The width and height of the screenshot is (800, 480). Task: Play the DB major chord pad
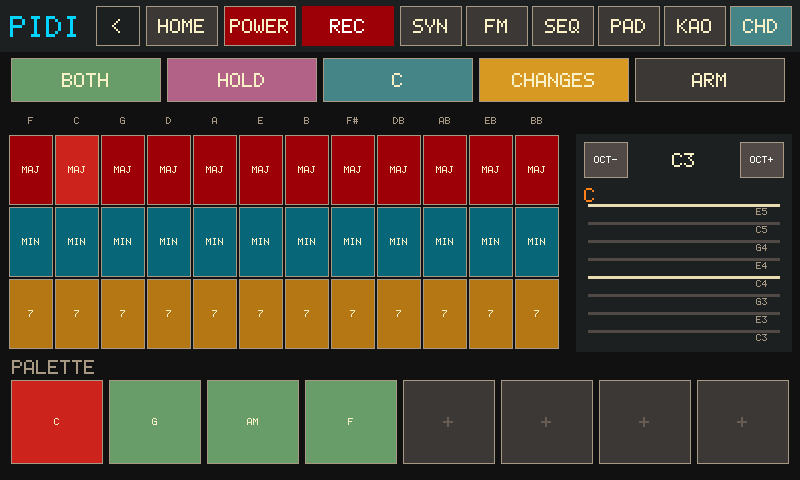(398, 170)
